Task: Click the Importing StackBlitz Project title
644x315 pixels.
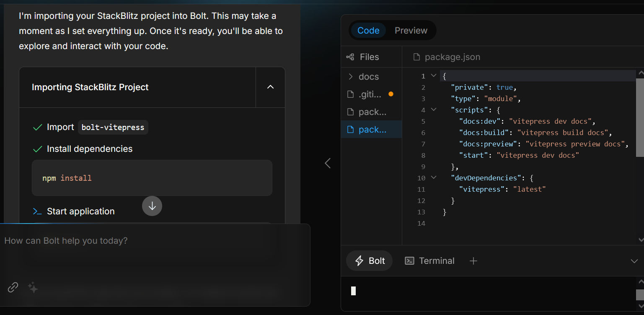Action: [x=90, y=87]
